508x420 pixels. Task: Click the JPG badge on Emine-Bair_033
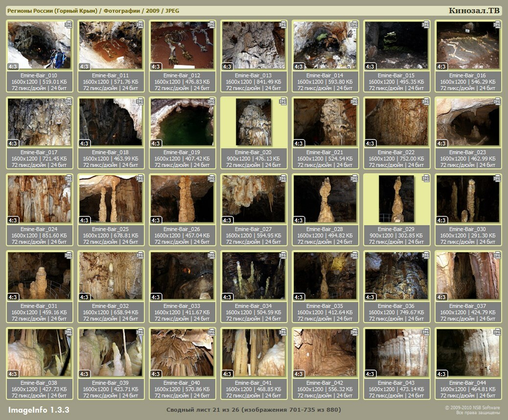point(211,255)
